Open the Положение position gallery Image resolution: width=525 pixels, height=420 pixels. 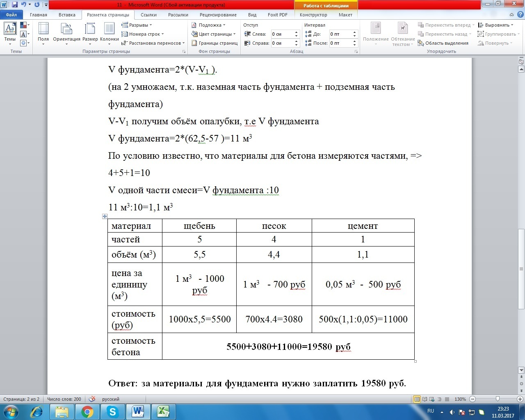tap(376, 34)
